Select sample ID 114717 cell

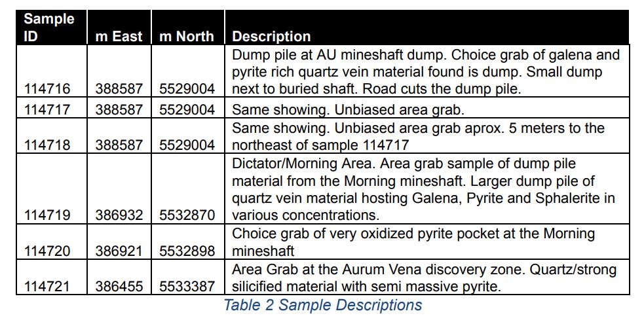(48, 109)
